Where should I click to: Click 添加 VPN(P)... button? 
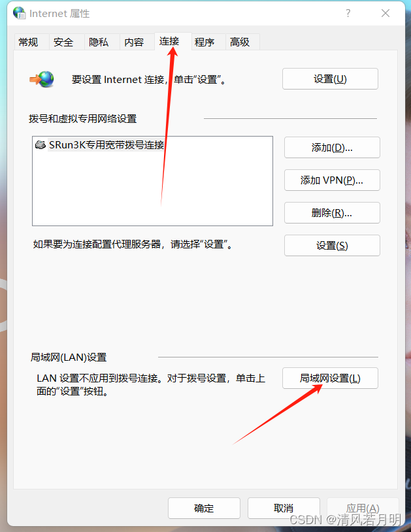click(333, 180)
